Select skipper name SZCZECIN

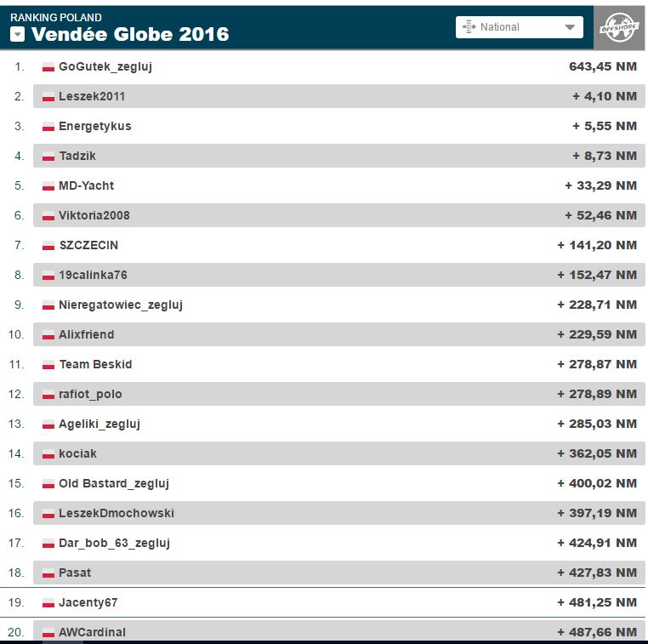pos(88,245)
